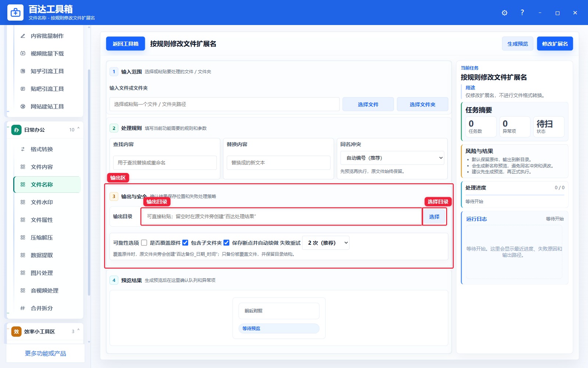Focus the 查找内容 input field

click(165, 163)
